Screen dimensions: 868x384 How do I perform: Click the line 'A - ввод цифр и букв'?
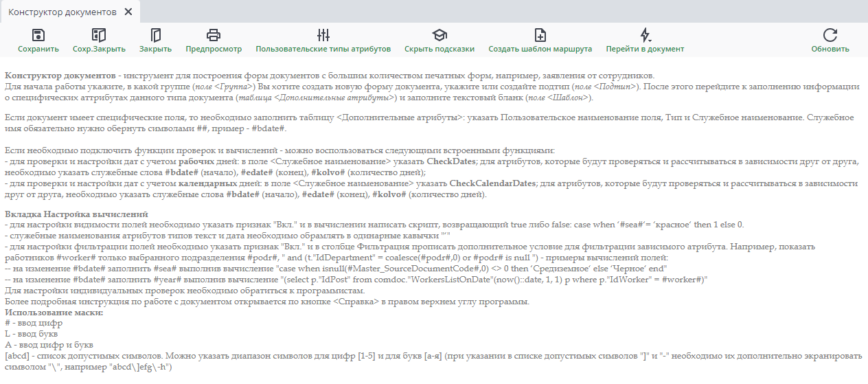[49, 344]
